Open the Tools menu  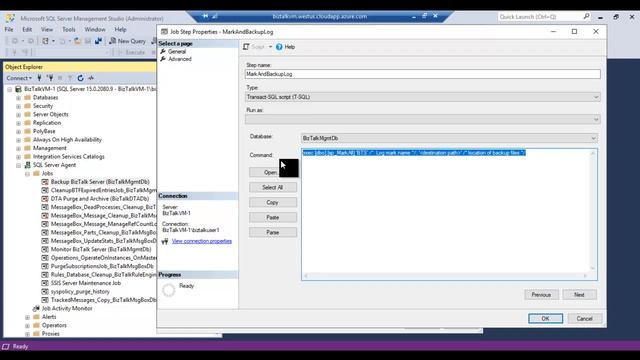(69, 29)
